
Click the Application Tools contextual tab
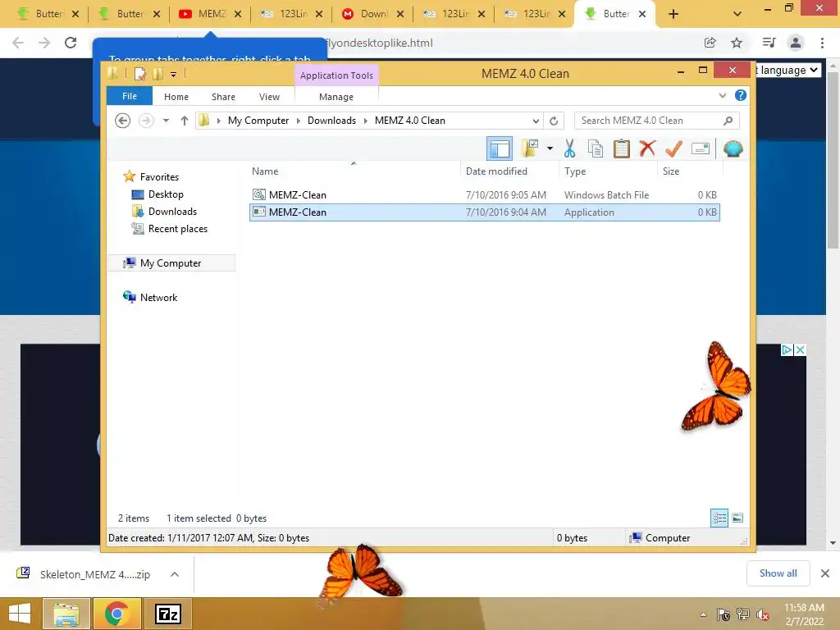coord(336,75)
